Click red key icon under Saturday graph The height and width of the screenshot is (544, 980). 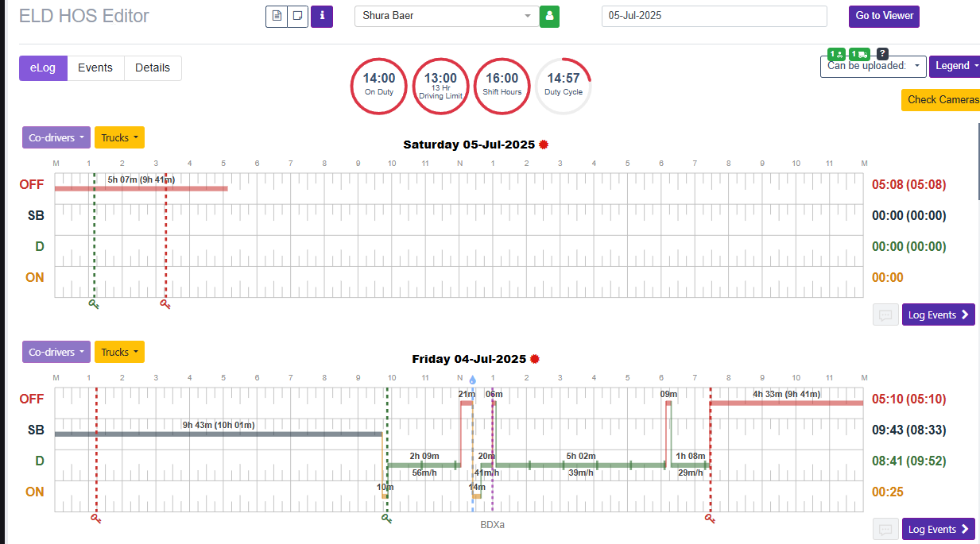point(165,303)
